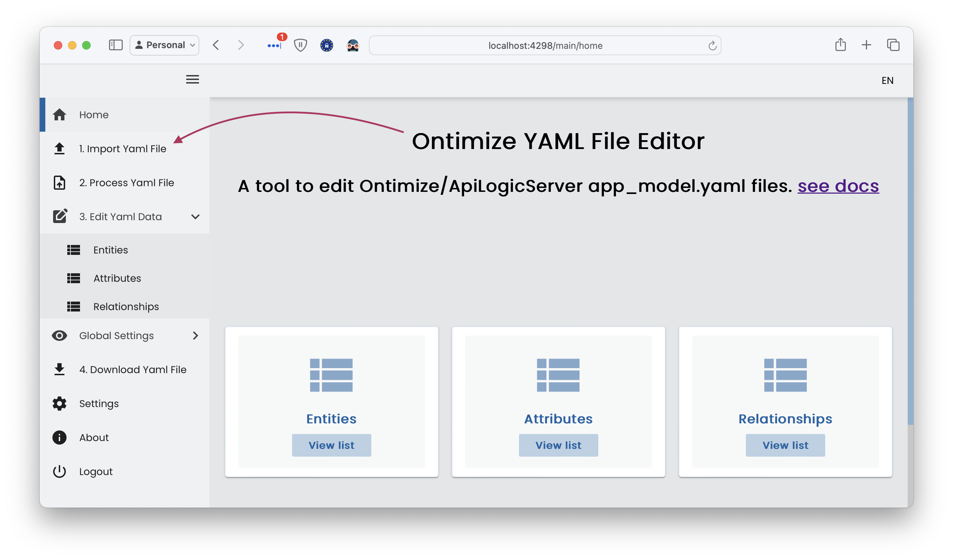
Task: Open 1. Import Yaml File menu item
Action: (125, 149)
